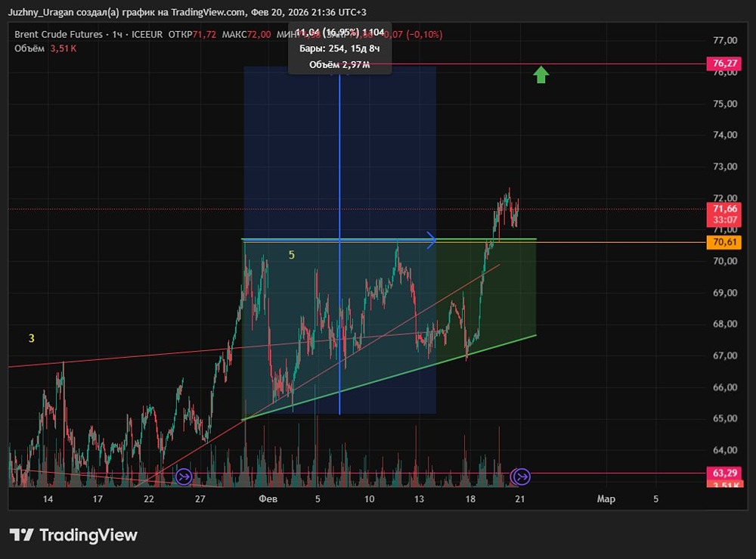Click the Бары: 254, 15д 8ч tooltip line
The width and height of the screenshot is (756, 559).
tap(339, 48)
